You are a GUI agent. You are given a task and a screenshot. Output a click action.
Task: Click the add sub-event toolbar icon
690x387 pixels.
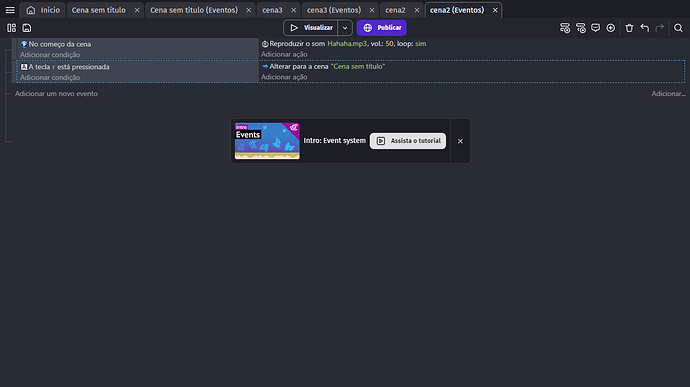[x=581, y=28]
